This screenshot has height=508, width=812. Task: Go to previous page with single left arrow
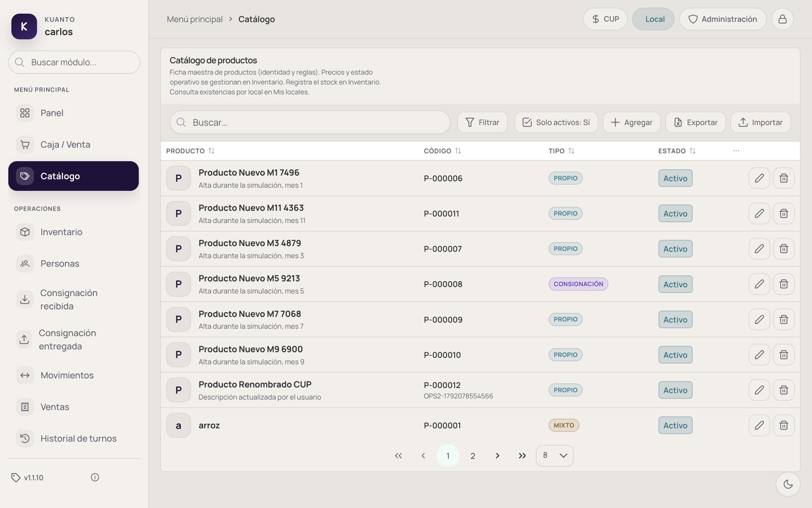pos(423,456)
